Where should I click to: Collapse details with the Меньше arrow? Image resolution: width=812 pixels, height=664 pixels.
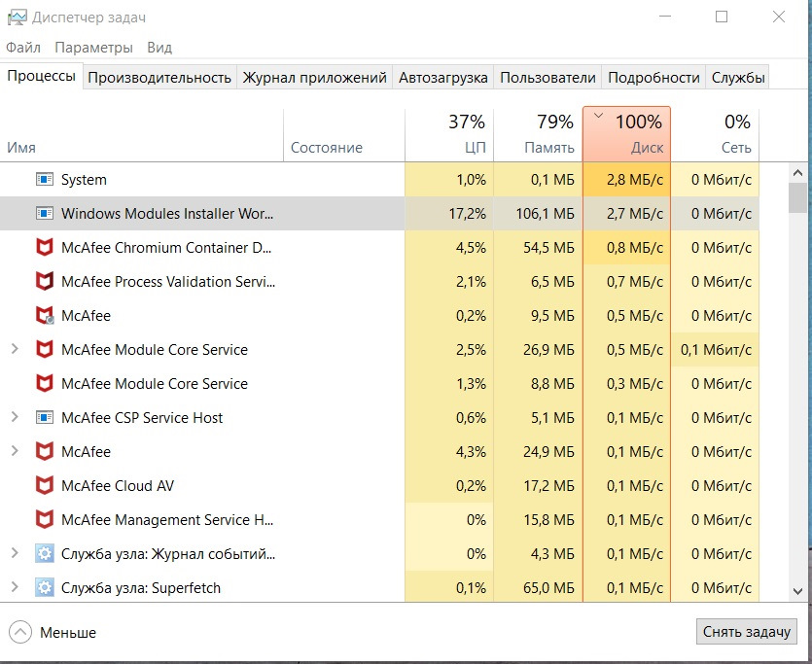pos(20,633)
